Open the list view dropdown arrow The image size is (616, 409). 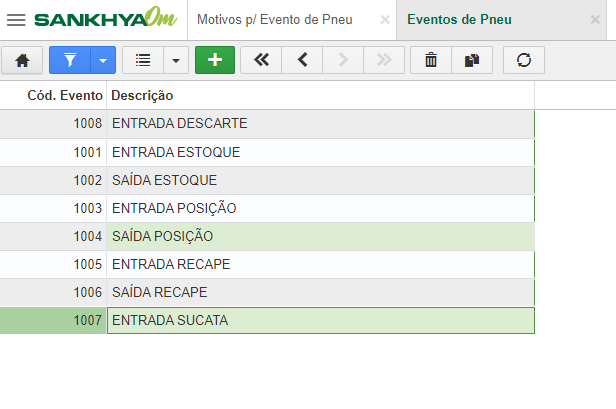pyautogui.click(x=176, y=60)
